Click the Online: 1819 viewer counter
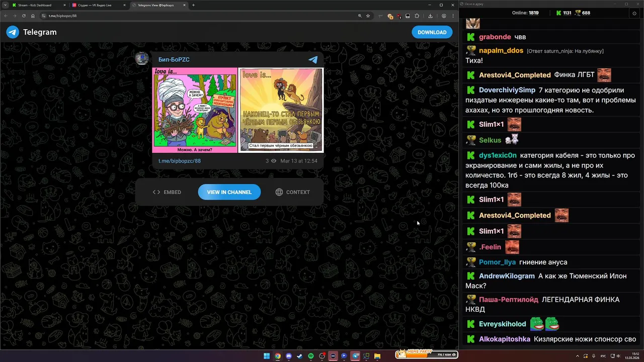Image resolution: width=644 pixels, height=362 pixels. 525,13
